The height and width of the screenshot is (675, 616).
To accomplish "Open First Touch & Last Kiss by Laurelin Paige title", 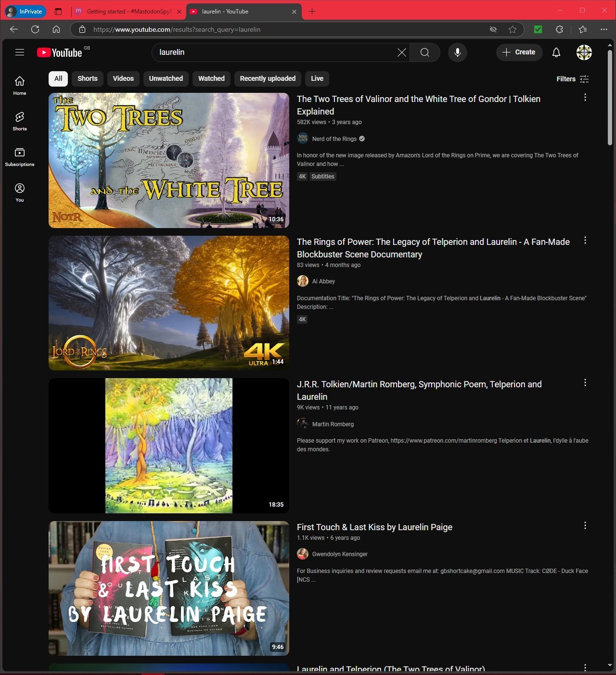I will [374, 527].
